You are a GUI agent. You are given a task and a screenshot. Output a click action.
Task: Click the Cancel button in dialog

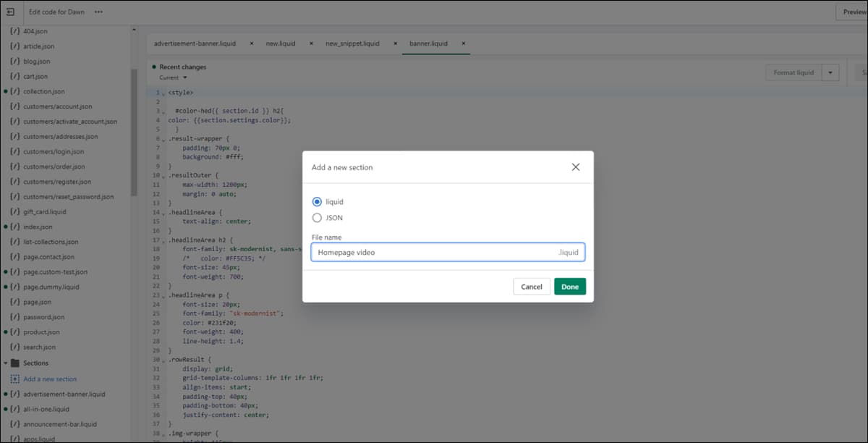532,287
